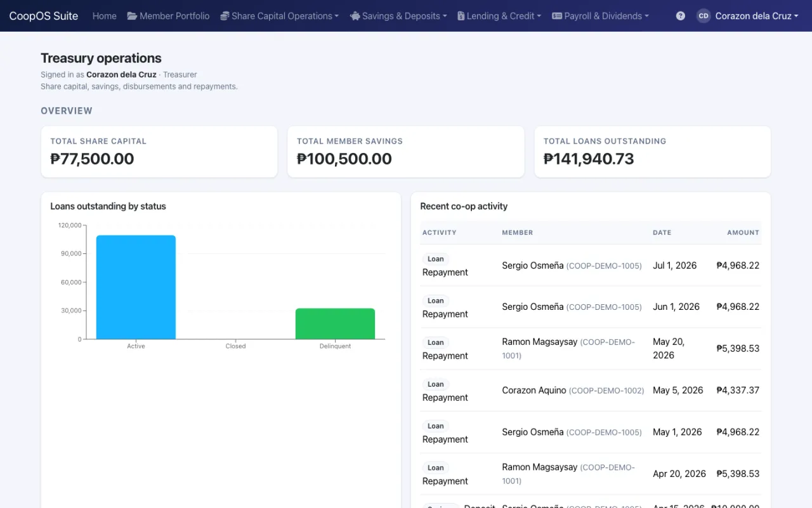The width and height of the screenshot is (812, 508).
Task: Click amount ₱5,398.53 in the Apr 20 row
Action: pyautogui.click(x=738, y=474)
